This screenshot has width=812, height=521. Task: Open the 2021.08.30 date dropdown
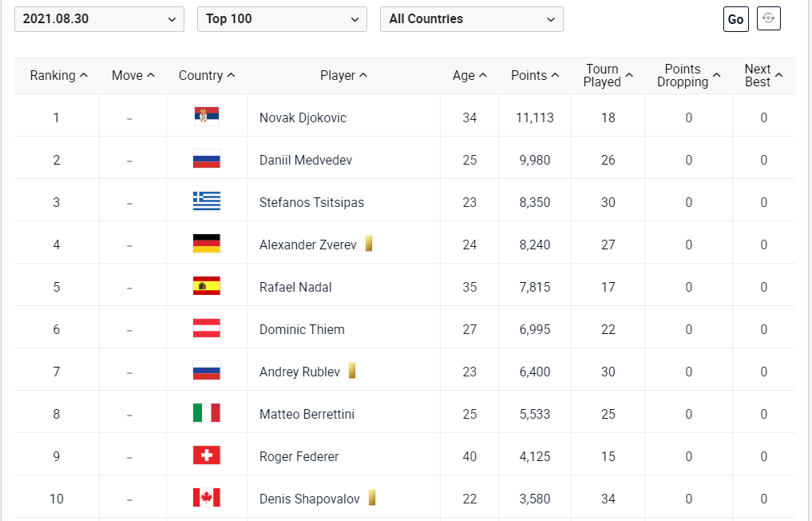coord(99,19)
